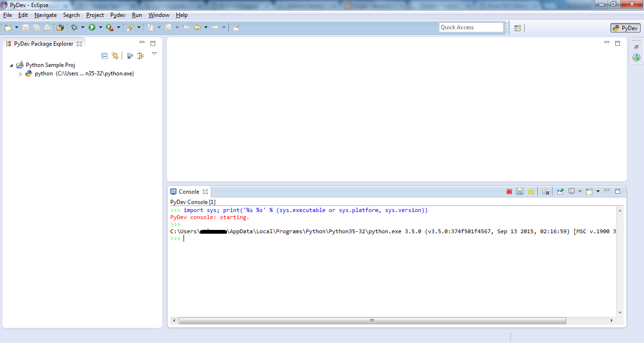Viewport: 644px width, 343px height.
Task: Open the Run menu
Action: click(137, 15)
